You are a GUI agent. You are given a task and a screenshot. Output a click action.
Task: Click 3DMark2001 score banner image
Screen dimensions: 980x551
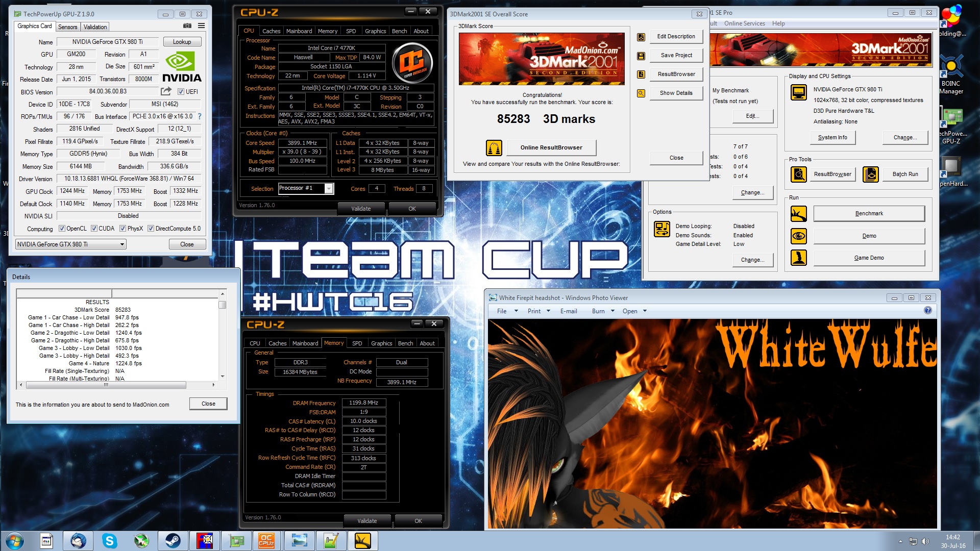[542, 59]
